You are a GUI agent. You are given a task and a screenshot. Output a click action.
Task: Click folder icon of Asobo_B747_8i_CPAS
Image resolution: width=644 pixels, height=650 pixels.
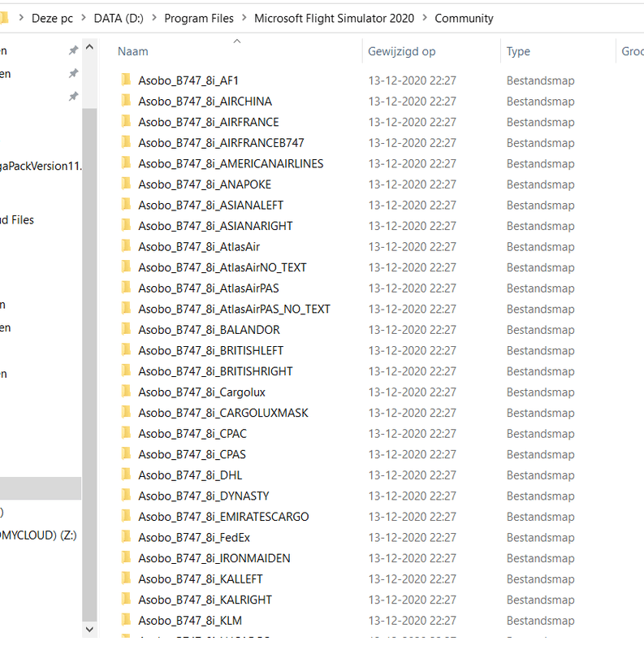click(126, 453)
